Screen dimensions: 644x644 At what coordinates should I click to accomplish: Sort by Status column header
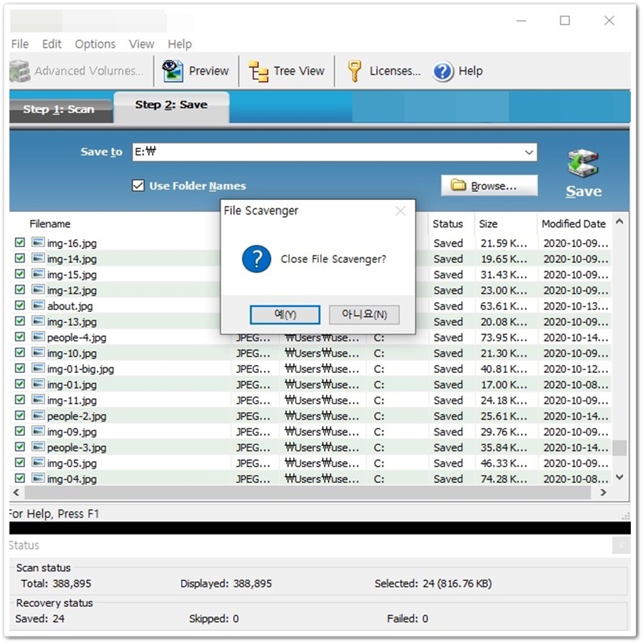448,224
